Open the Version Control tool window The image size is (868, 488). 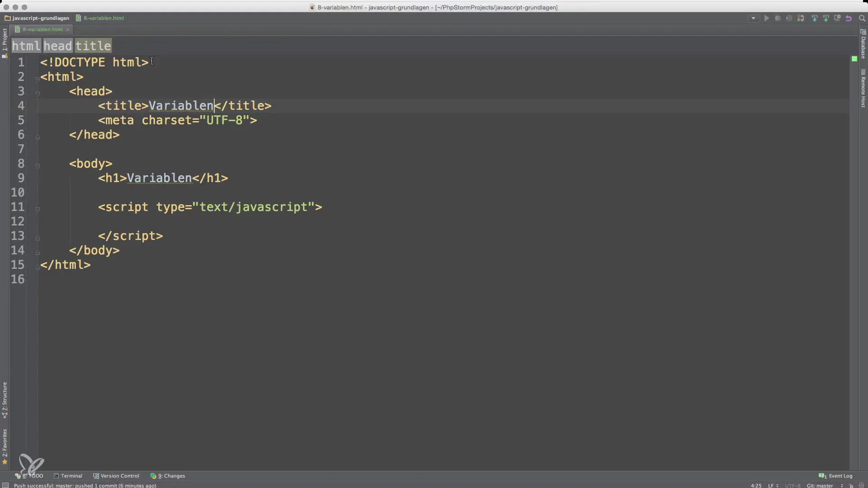(x=116, y=476)
